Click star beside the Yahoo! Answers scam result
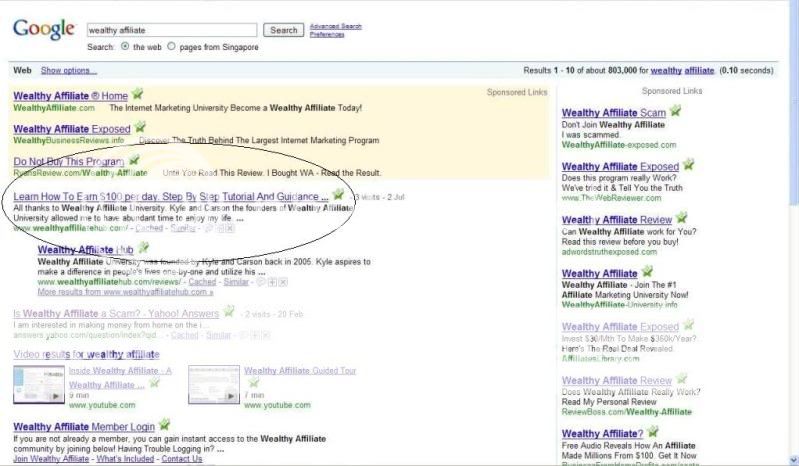Viewport: 799px width, 466px height. pos(229,311)
